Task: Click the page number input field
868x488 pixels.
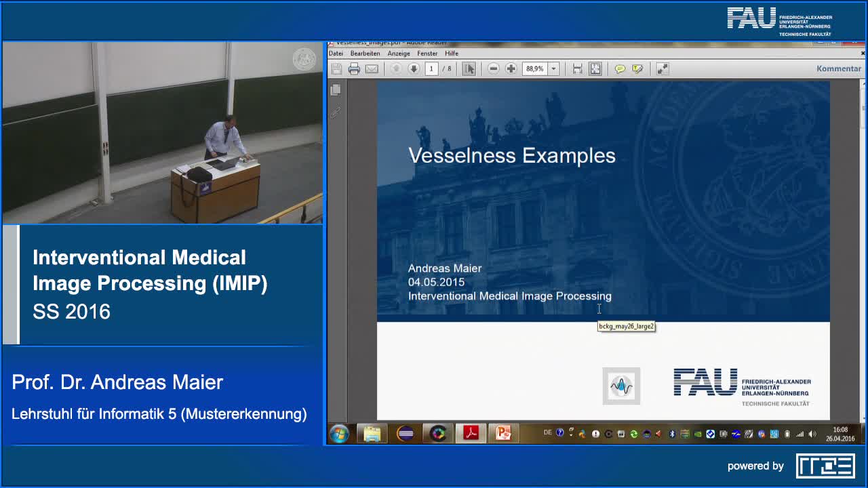Action: point(431,68)
